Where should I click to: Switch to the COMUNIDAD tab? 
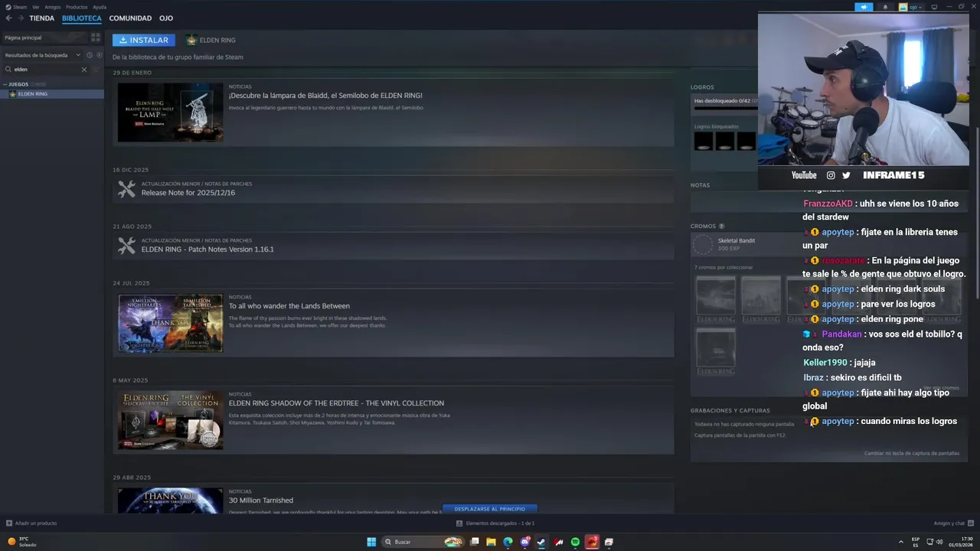pos(130,18)
